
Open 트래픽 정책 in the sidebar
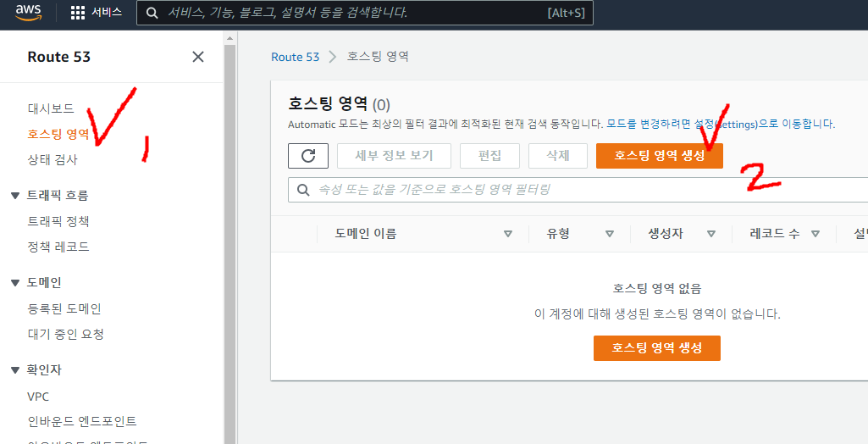pos(58,221)
